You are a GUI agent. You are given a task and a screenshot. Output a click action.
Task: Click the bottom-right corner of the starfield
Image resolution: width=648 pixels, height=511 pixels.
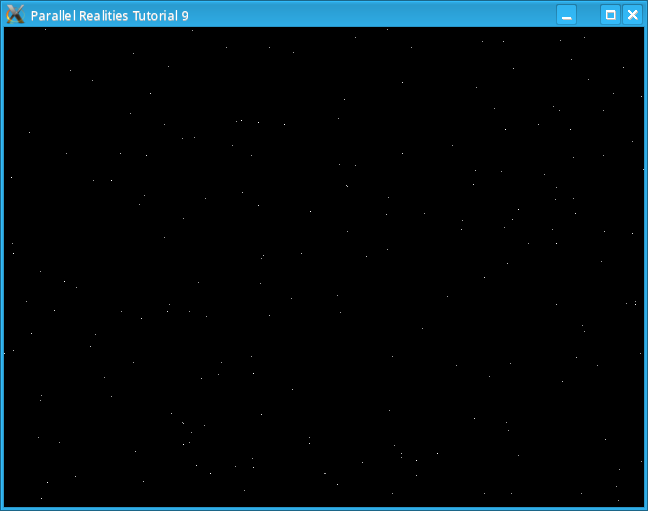(x=641, y=503)
